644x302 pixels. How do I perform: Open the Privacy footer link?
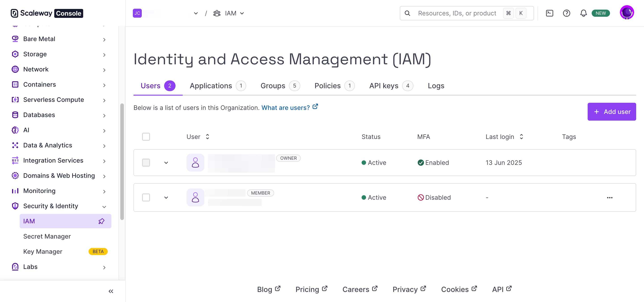tap(409, 289)
